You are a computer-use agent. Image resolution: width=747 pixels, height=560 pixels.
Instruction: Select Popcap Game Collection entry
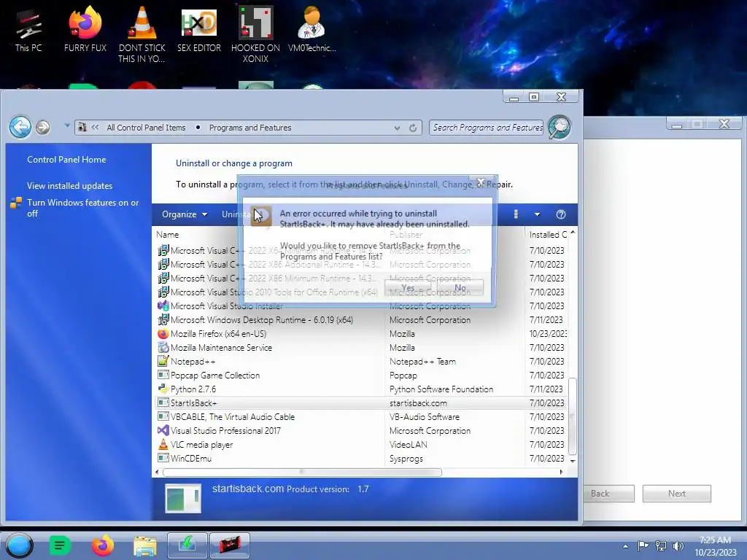[361, 376]
